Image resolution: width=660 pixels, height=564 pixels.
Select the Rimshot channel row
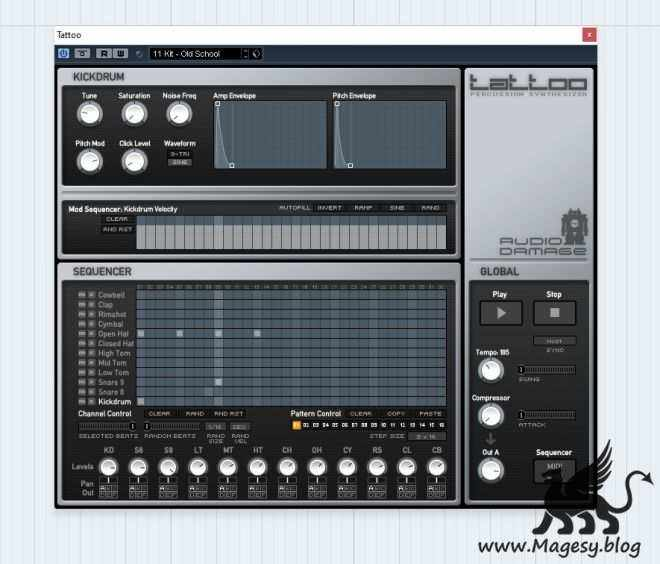pos(112,314)
